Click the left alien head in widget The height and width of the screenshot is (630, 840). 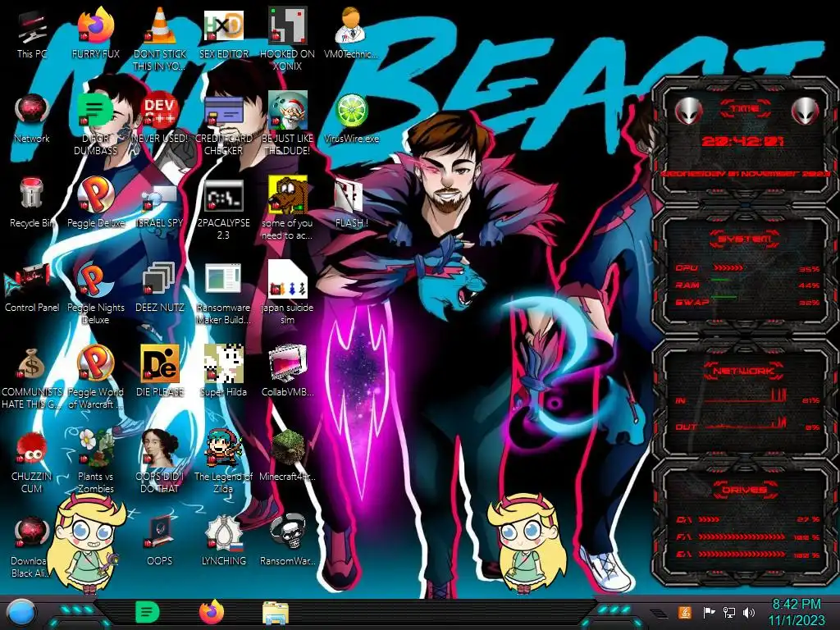[x=689, y=111]
